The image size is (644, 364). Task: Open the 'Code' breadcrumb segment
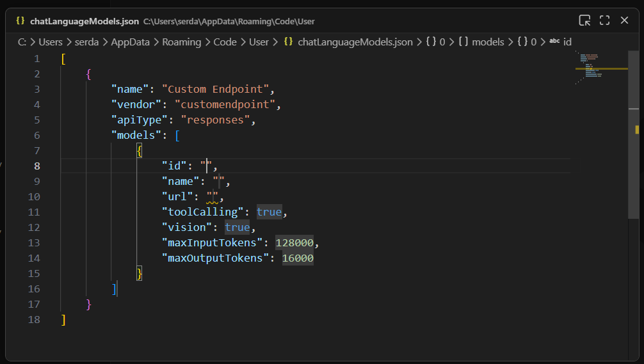coord(225,42)
